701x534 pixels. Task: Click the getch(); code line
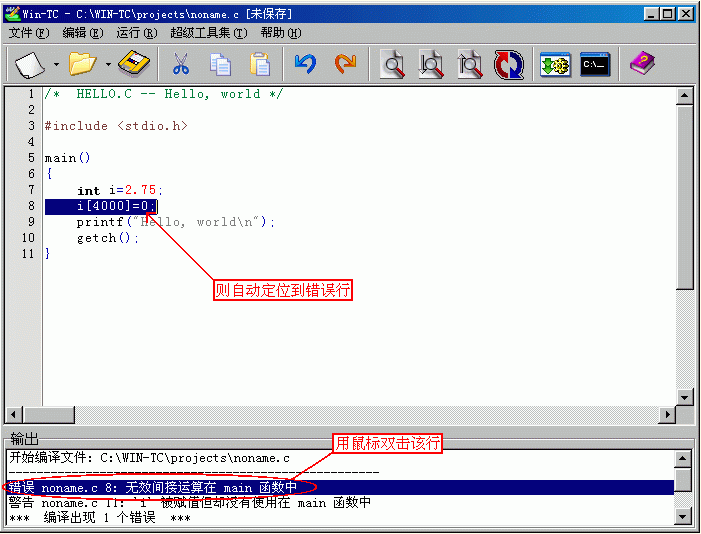point(108,238)
